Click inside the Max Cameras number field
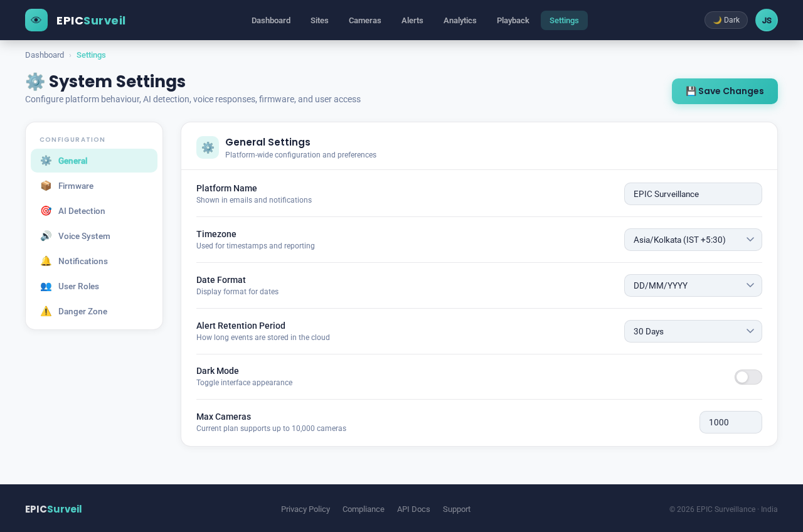The width and height of the screenshot is (803, 532). point(730,422)
